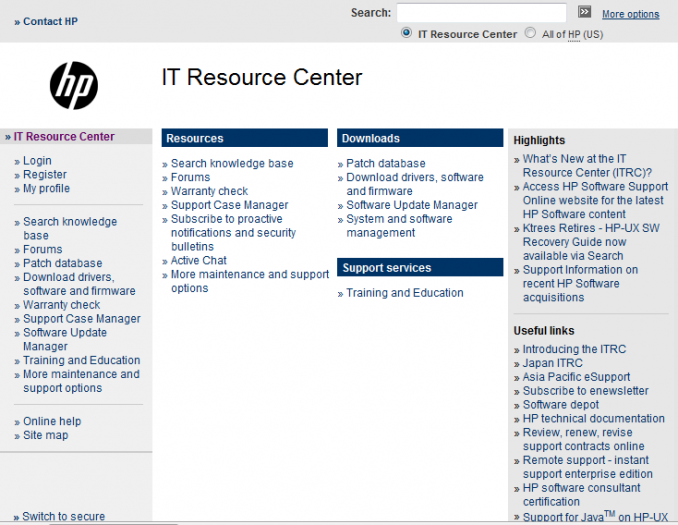Click the HP logo

[x=74, y=85]
